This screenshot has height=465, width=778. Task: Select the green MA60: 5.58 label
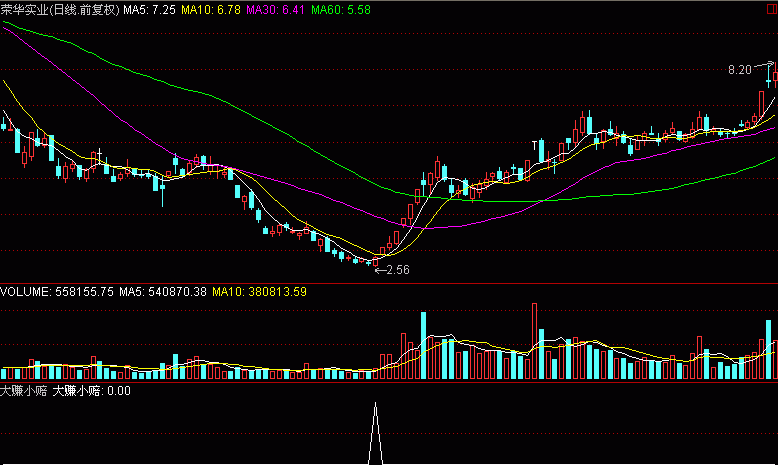[340, 10]
